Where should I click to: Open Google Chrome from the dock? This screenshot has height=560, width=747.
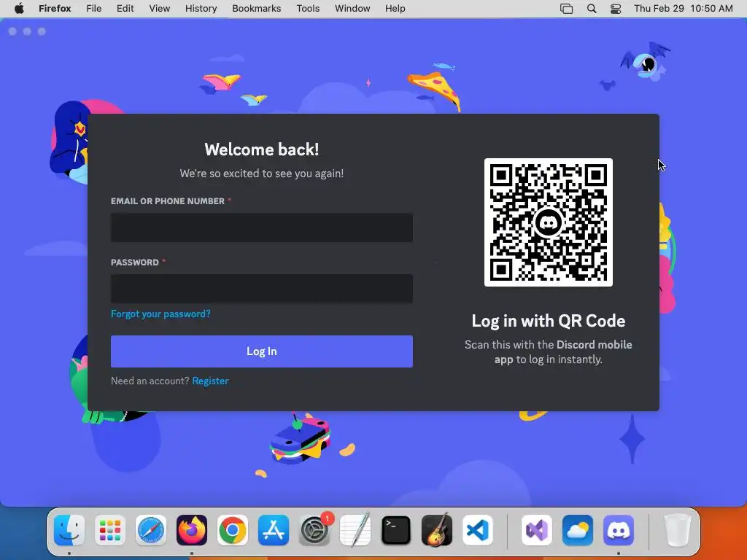click(x=233, y=530)
